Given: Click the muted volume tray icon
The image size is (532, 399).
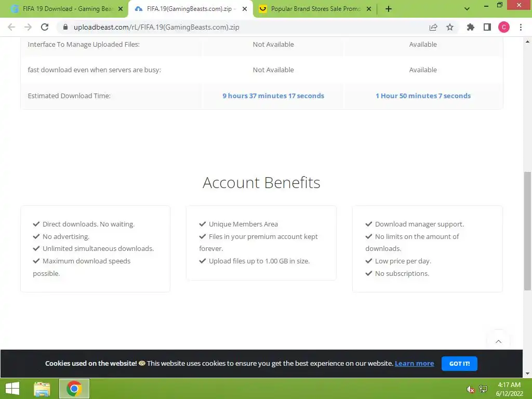Looking at the screenshot, I should [470, 389].
